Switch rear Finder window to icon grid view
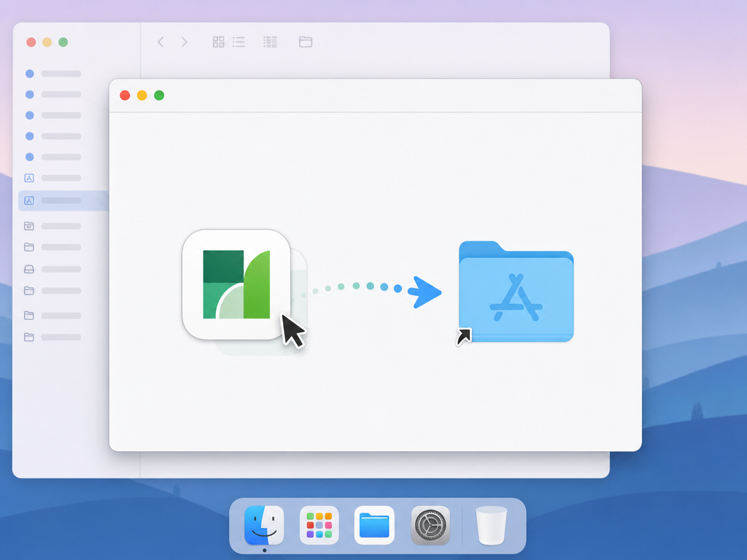Image resolution: width=747 pixels, height=560 pixels. (x=218, y=42)
